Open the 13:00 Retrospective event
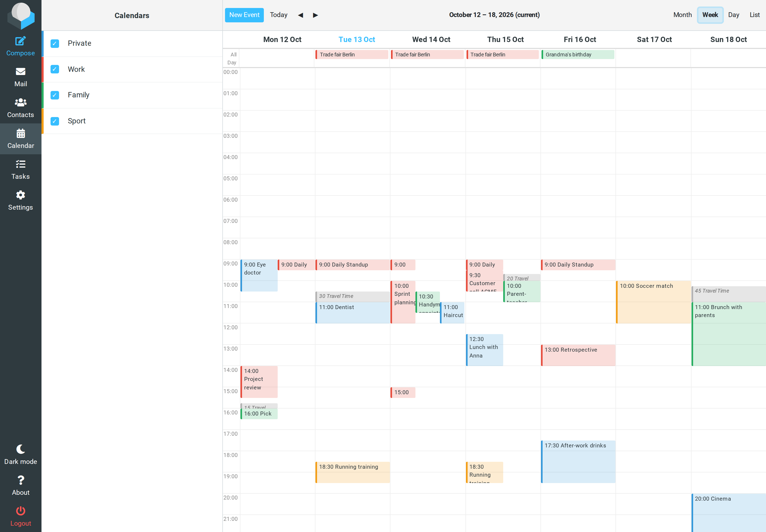 pyautogui.click(x=578, y=355)
